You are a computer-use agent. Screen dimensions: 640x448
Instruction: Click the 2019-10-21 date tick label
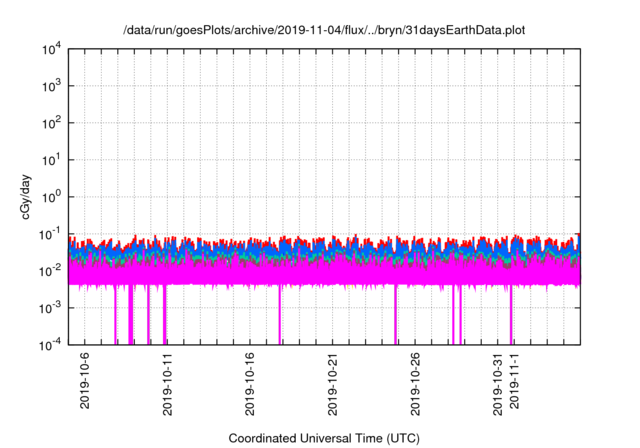pyautogui.click(x=333, y=384)
